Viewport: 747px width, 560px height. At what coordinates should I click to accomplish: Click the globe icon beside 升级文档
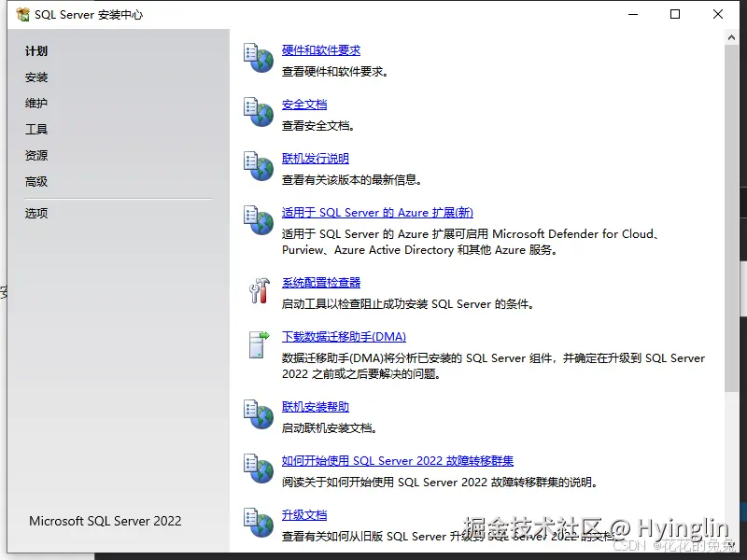pos(259,523)
